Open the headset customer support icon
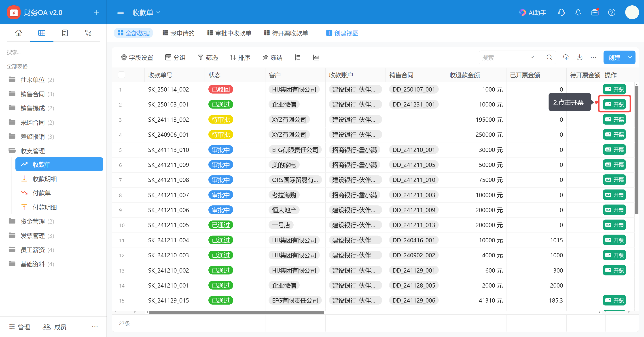644x337 pixels. point(561,12)
